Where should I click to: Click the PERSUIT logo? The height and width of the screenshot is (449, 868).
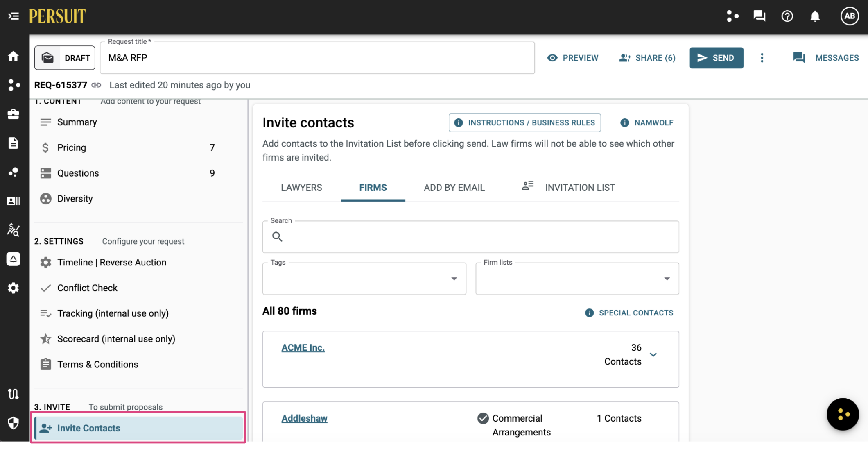pos(57,16)
